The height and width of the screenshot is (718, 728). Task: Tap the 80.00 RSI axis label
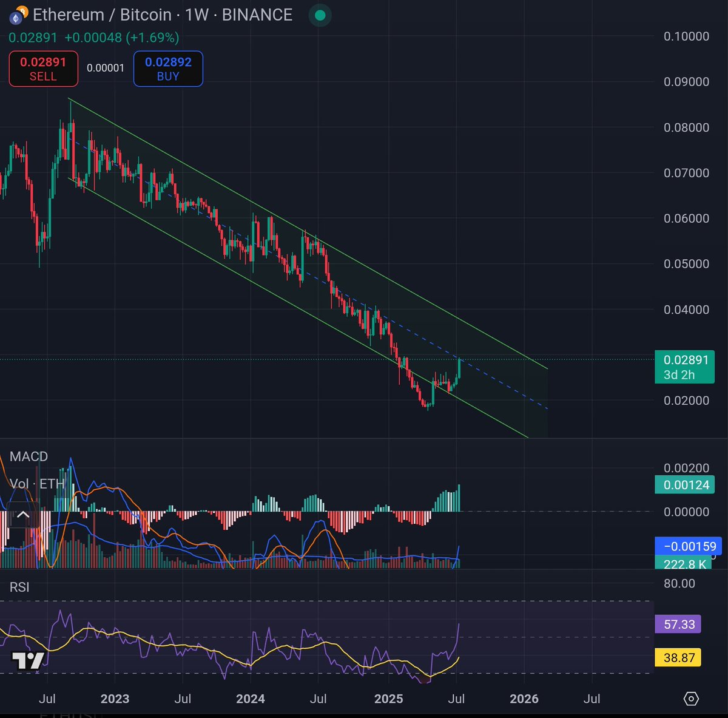[x=679, y=583]
